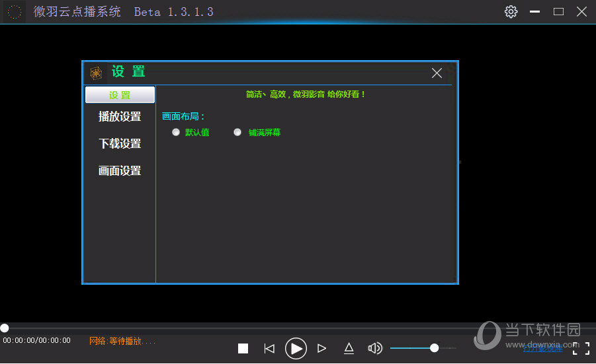Click the slogan text 简洁、高效
The height and width of the screenshot is (364, 596).
[x=305, y=94]
